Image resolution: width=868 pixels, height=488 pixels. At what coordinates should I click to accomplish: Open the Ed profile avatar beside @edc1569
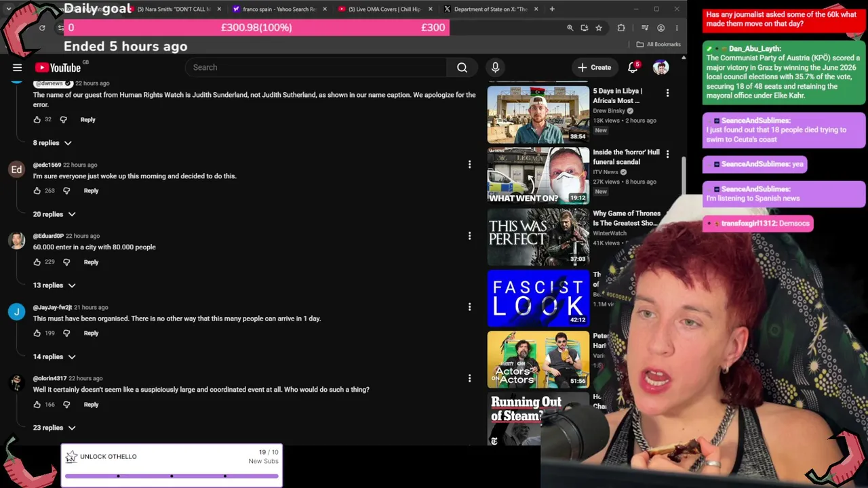[17, 169]
